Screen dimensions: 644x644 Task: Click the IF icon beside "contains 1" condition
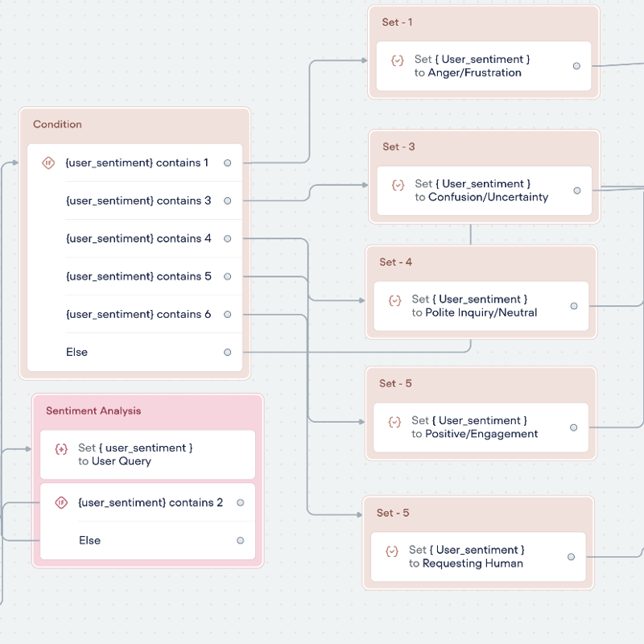tap(48, 163)
